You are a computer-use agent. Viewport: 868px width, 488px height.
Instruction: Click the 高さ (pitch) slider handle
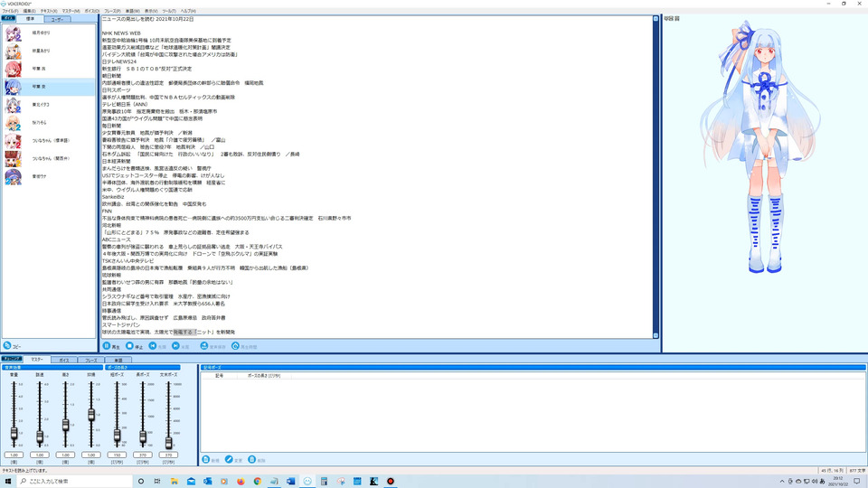[65, 425]
